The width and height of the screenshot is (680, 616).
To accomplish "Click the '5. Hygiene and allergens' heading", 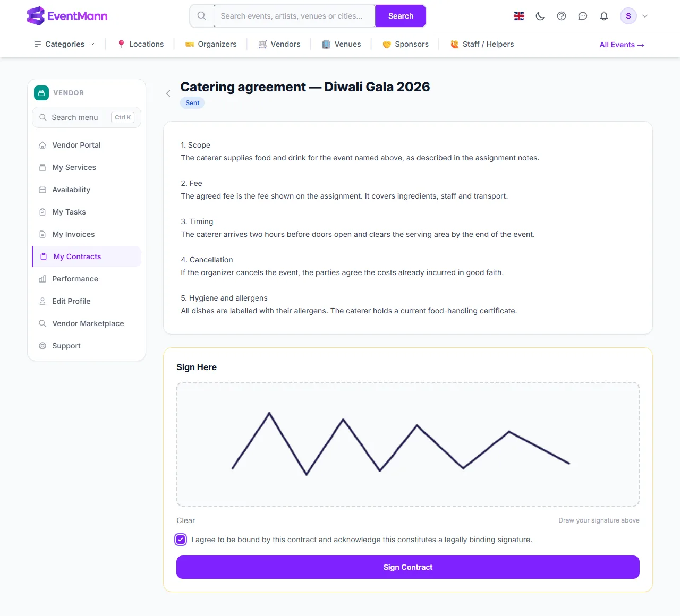I will pos(224,298).
